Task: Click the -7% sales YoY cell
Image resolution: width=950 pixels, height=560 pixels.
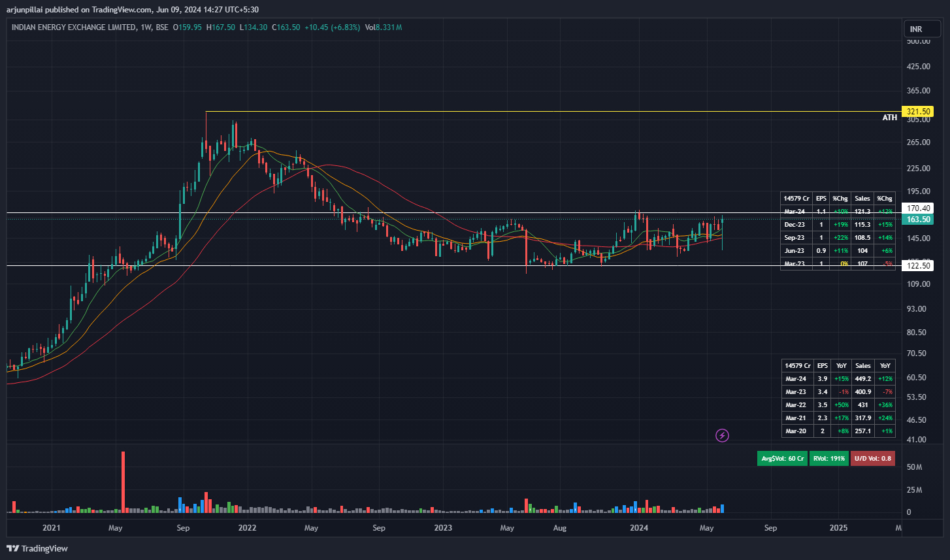Action: click(x=885, y=392)
